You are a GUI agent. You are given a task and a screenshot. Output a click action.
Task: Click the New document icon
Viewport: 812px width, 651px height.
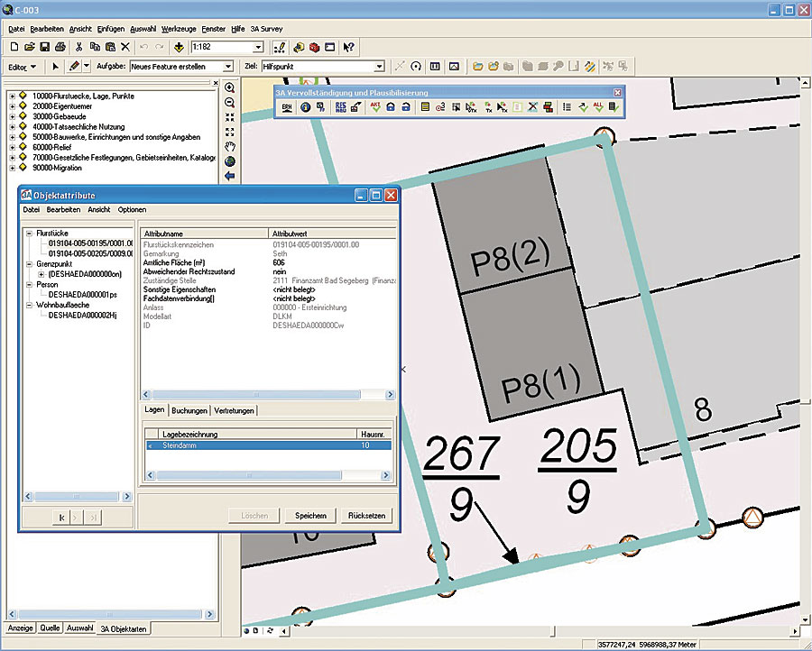point(14,47)
